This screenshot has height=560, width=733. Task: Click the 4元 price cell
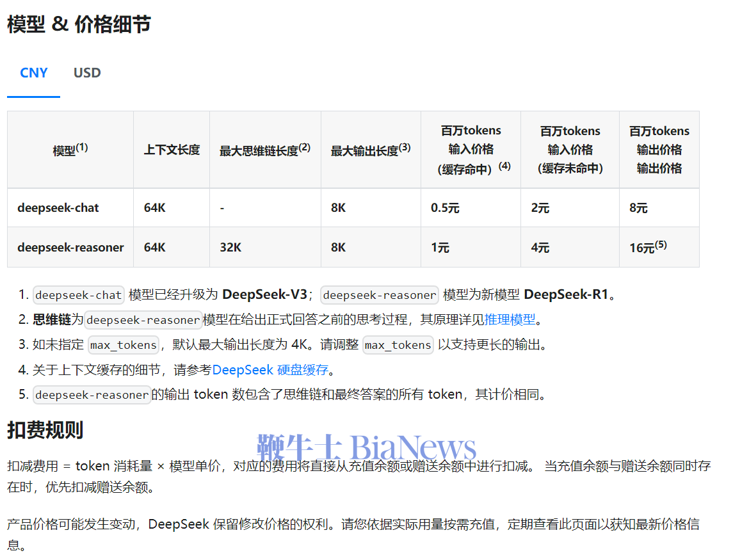point(570,247)
